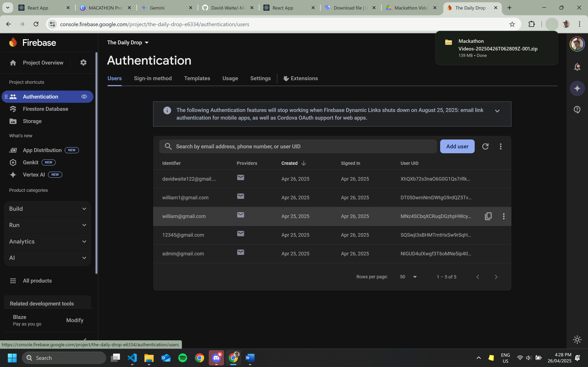The width and height of the screenshot is (588, 367).
Task: Open Firebase notifications bell
Action: (x=577, y=67)
